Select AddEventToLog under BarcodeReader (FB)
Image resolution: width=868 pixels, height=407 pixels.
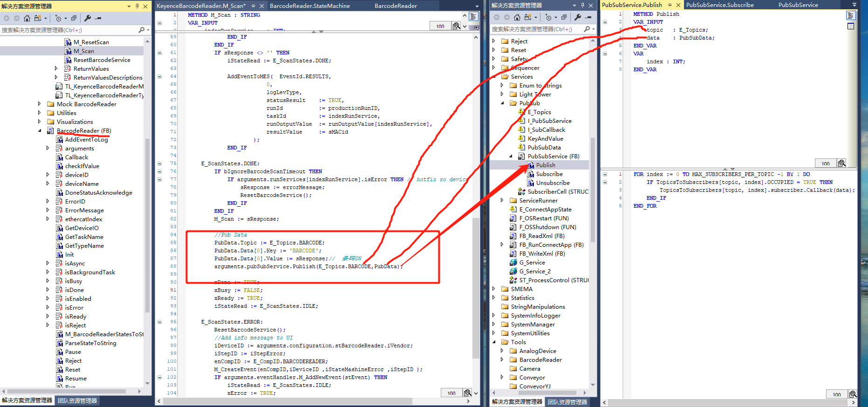coord(86,140)
